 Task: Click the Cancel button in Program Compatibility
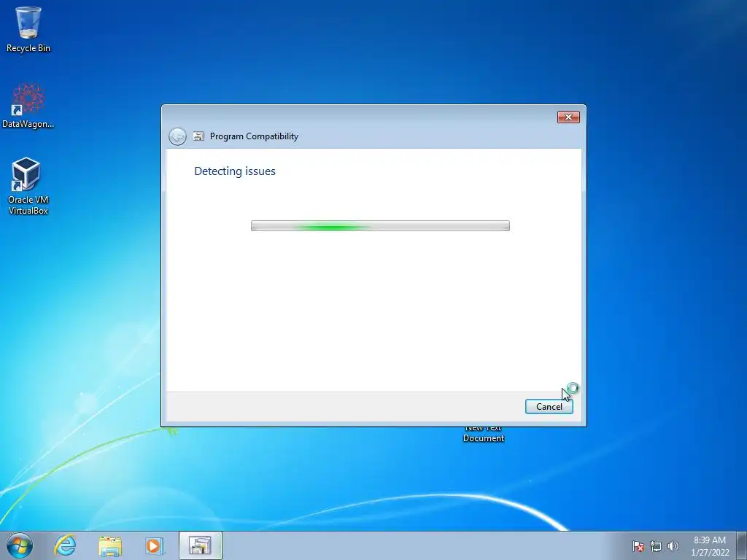point(549,406)
